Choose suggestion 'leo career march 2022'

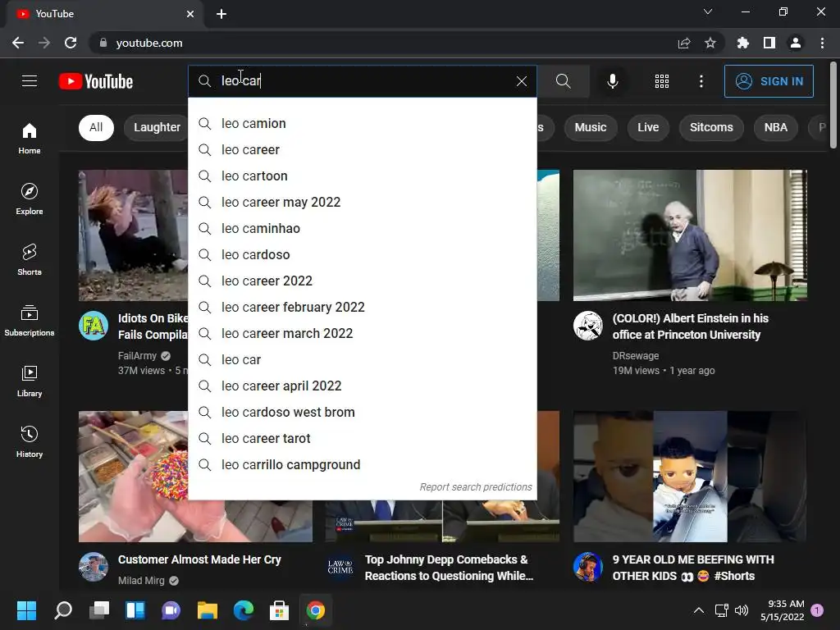pos(363,333)
